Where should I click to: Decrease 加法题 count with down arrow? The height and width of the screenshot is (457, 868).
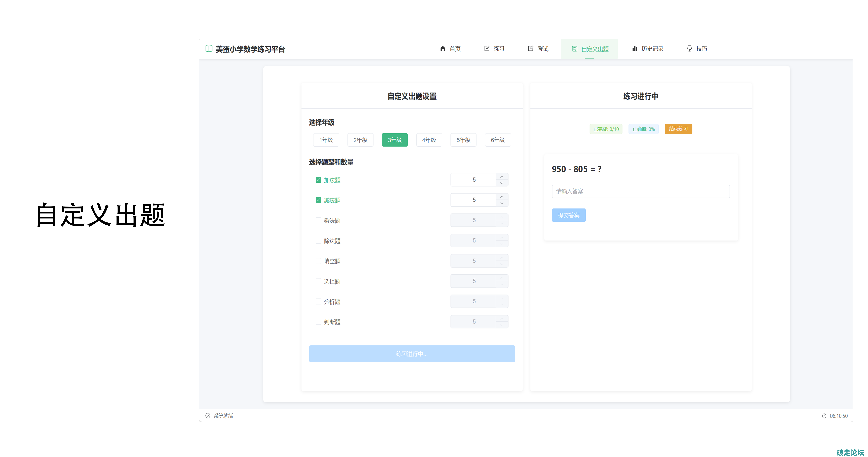[502, 183]
